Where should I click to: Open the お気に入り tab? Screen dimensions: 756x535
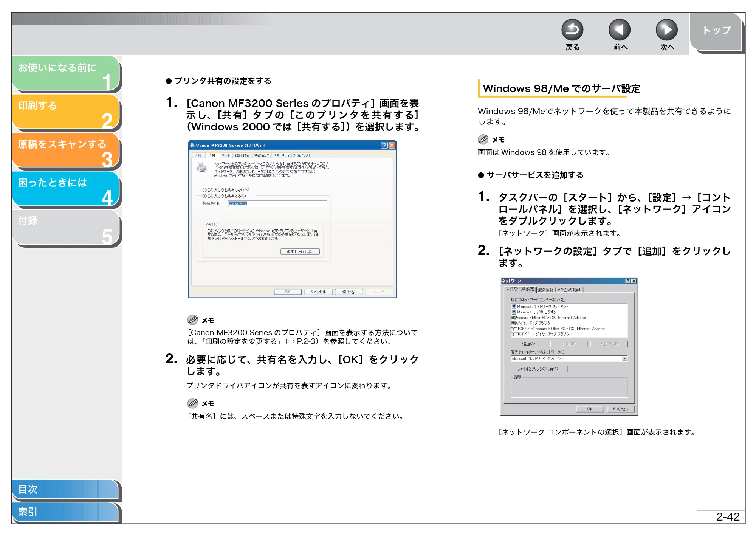click(x=301, y=155)
